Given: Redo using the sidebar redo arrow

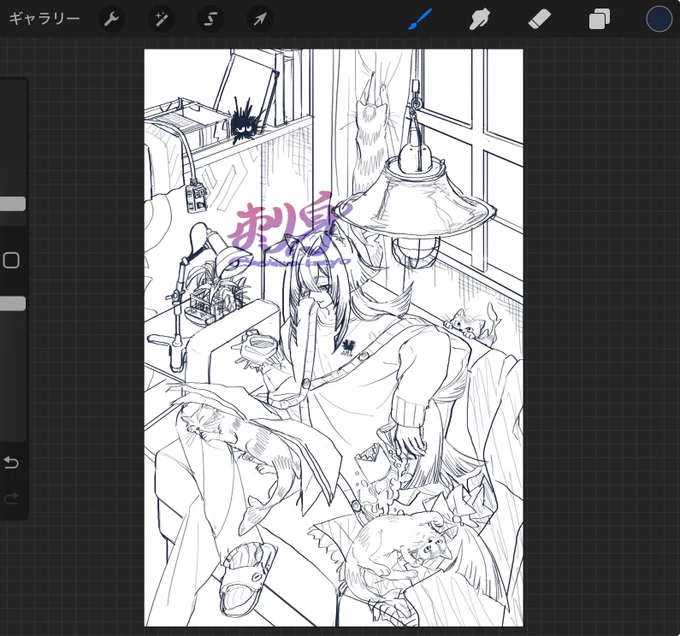Looking at the screenshot, I should pos(11,498).
